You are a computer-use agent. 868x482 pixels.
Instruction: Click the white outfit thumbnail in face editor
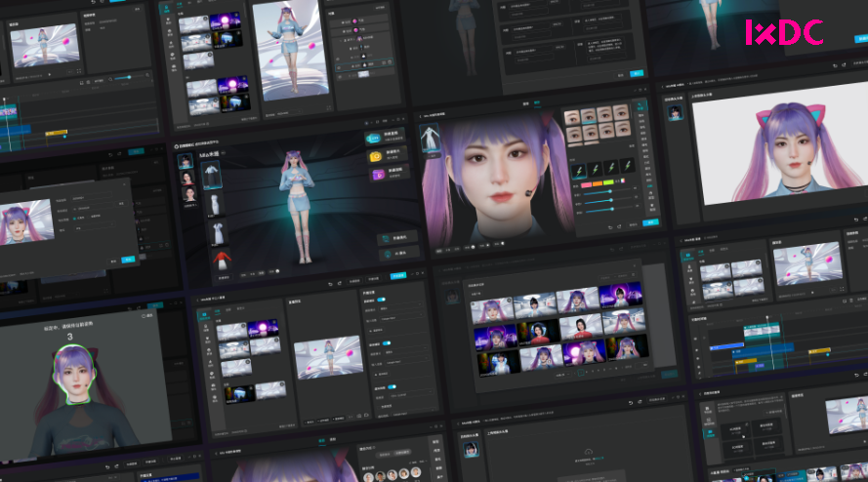coord(430,139)
